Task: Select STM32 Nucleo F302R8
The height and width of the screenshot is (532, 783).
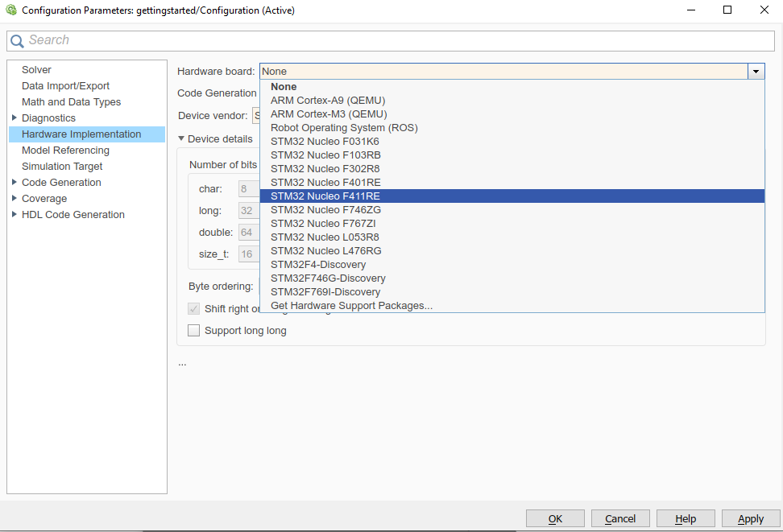Action: point(512,169)
